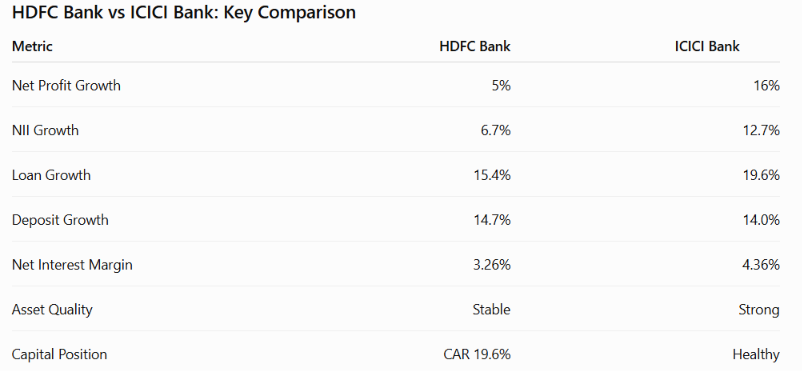The image size is (802, 371).
Task: Select the Deposit Growth row label
Action: 60,220
